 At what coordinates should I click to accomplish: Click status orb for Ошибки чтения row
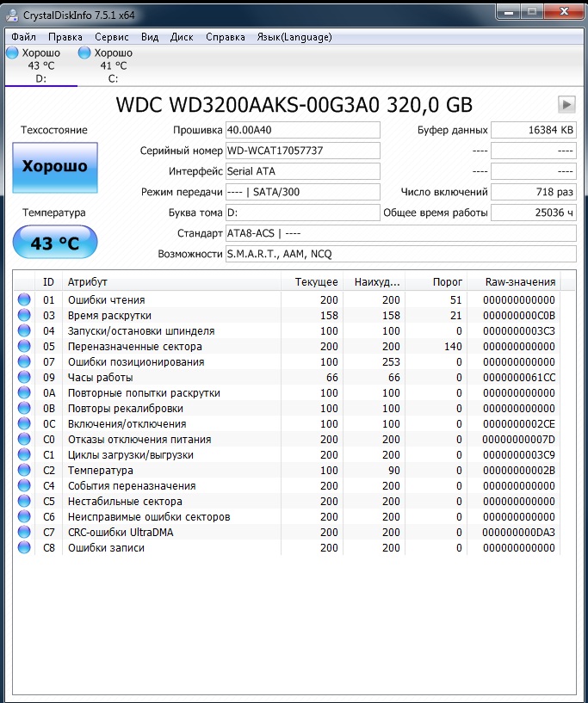point(24,299)
